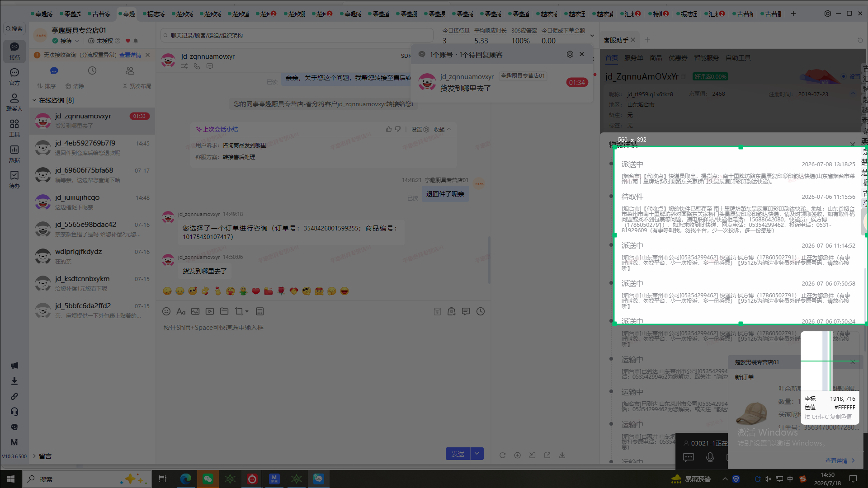868x488 pixels.
Task: Click the calculator icon in chat toolbar
Action: click(260, 311)
